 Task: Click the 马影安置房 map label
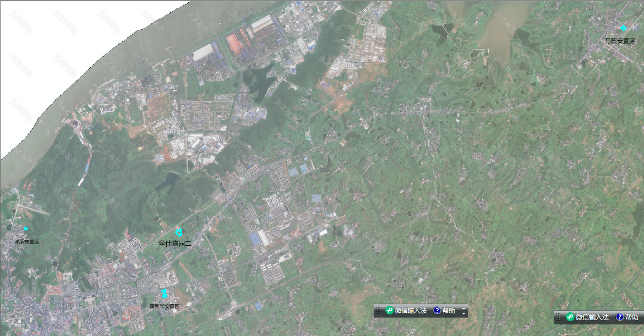click(620, 41)
